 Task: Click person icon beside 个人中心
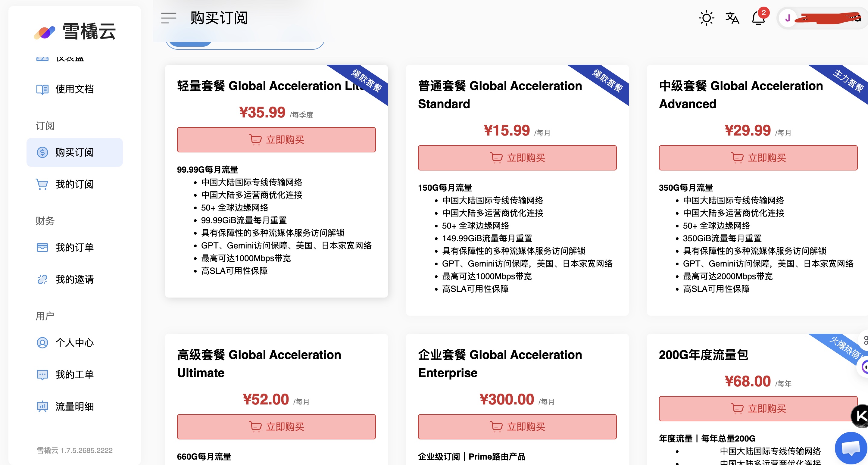tap(42, 343)
